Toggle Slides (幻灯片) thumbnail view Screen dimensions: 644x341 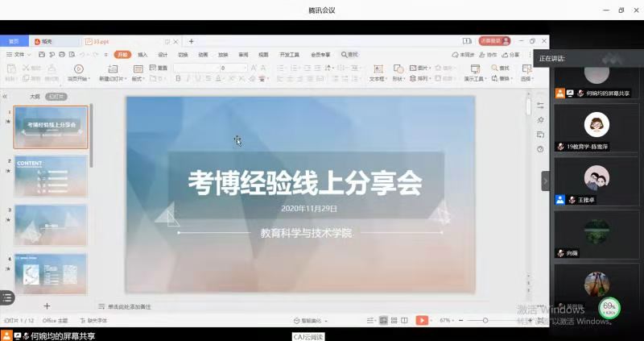(56, 96)
